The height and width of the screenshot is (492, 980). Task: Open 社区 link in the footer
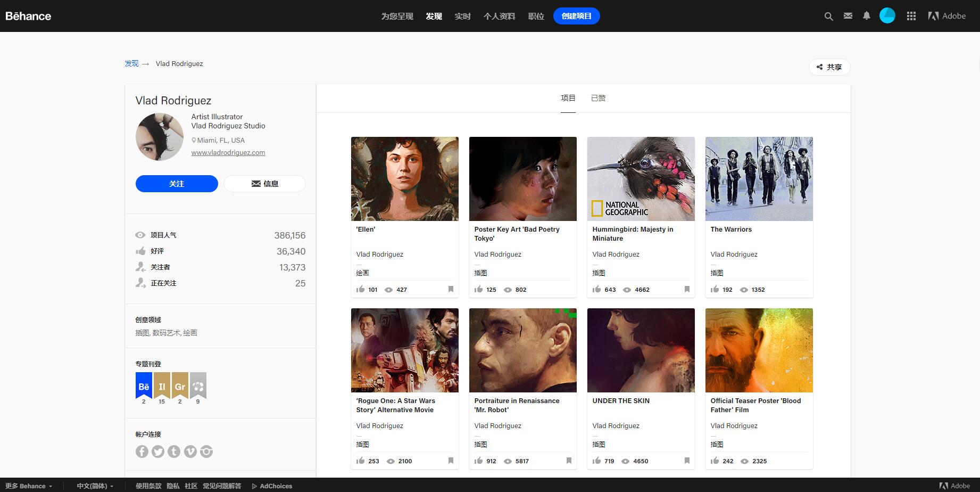[191, 486]
